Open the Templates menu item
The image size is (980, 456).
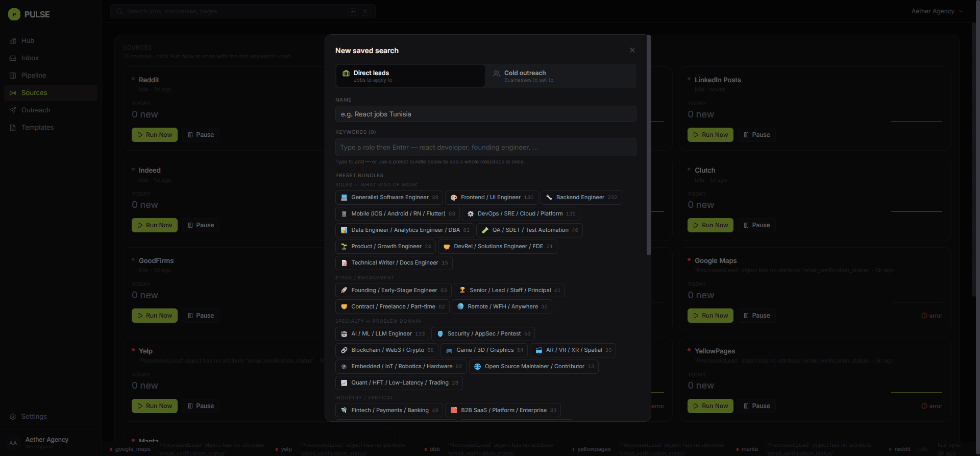(x=51, y=128)
